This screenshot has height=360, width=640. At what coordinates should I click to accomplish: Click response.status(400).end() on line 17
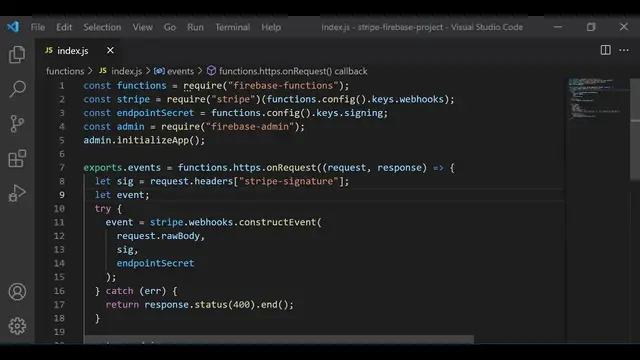[218, 304]
